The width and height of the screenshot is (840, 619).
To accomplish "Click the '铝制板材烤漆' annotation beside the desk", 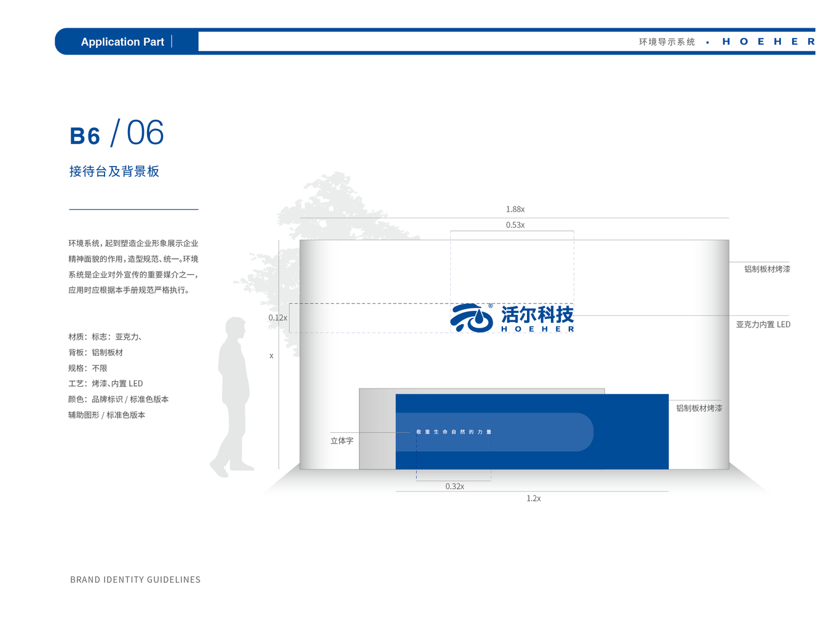I will coord(700,408).
